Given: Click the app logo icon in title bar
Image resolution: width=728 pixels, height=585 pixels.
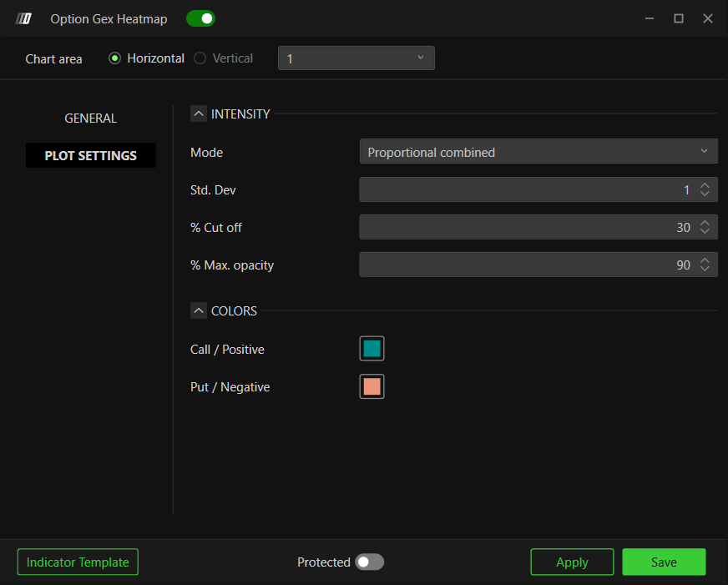Looking at the screenshot, I should (23, 18).
